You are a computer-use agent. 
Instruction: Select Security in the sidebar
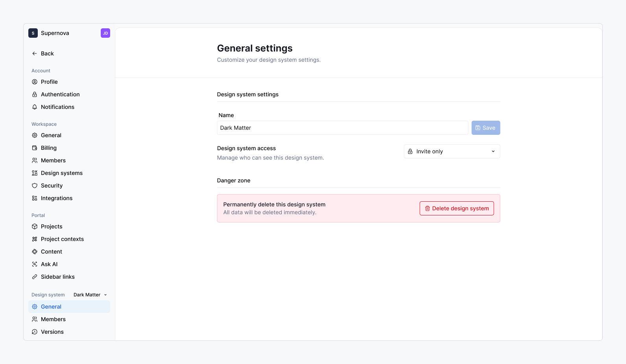pos(69,186)
